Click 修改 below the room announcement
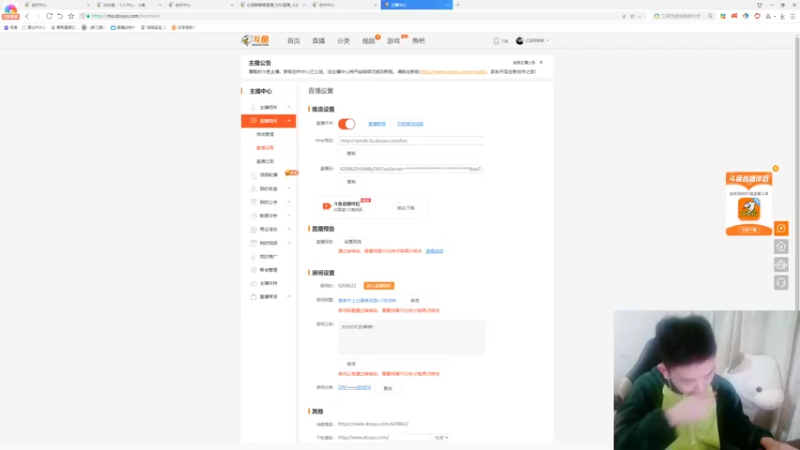This screenshot has width=800, height=450. coord(351,364)
